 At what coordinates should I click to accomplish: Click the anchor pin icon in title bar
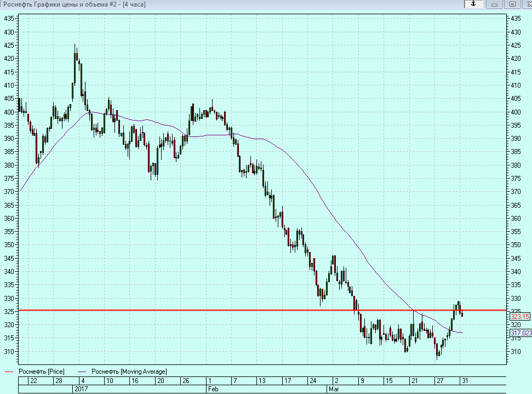[x=473, y=4]
